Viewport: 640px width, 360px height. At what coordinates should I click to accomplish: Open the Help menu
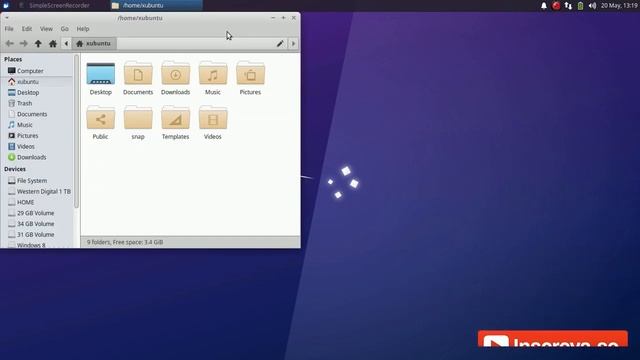(x=83, y=29)
